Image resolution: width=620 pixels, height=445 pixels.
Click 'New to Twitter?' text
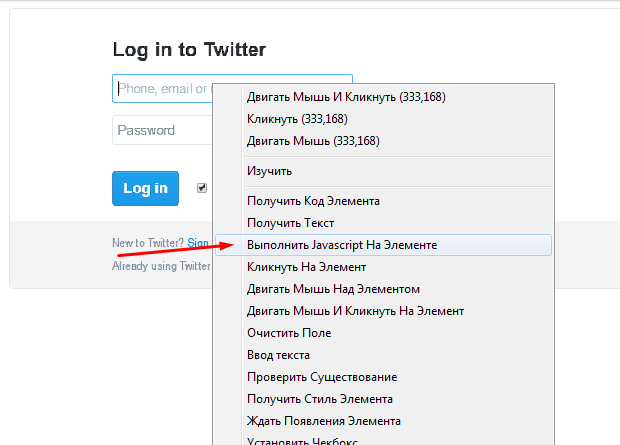[148, 243]
